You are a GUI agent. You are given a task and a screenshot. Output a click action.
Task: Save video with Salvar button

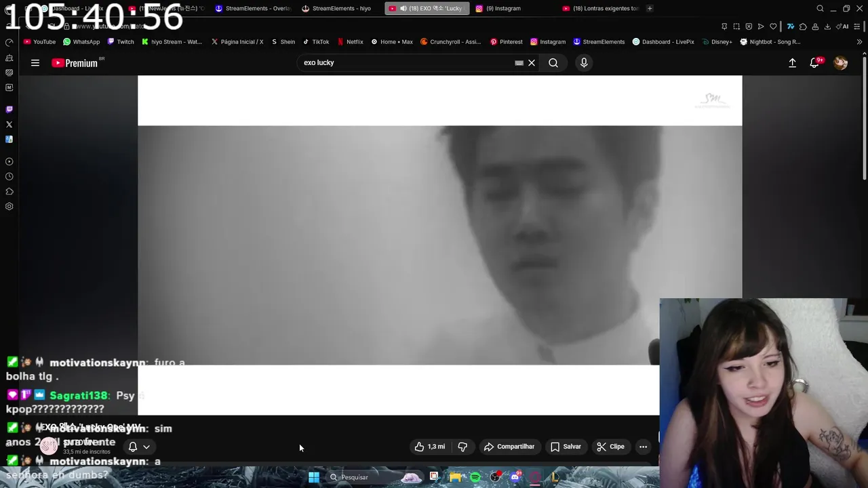point(566,447)
